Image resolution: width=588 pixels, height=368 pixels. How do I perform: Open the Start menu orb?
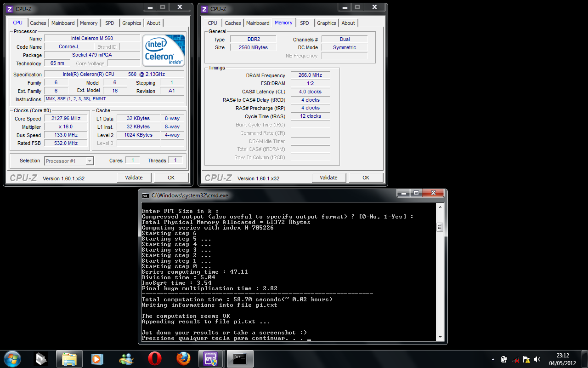[12, 358]
